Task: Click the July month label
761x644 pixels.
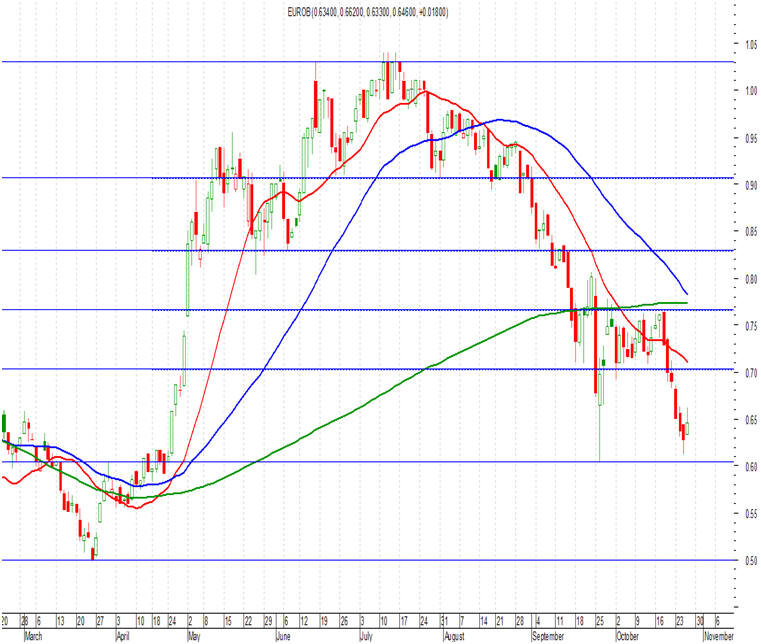Action: pos(366,636)
